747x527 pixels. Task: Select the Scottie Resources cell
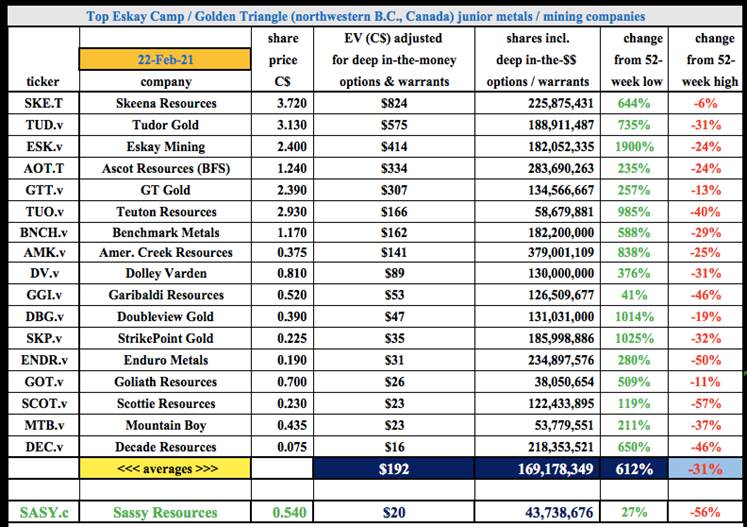click(x=165, y=404)
